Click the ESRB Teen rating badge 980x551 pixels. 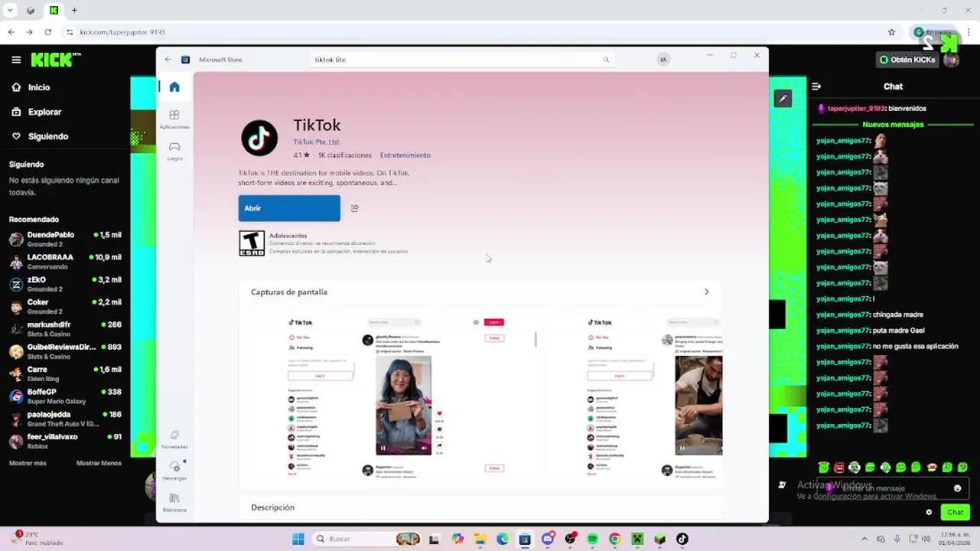252,243
